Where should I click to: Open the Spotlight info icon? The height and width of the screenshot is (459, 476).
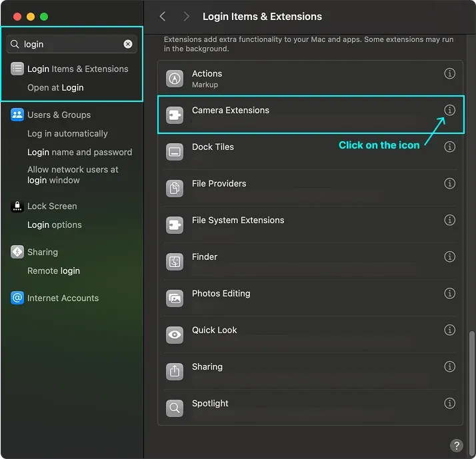pos(449,403)
